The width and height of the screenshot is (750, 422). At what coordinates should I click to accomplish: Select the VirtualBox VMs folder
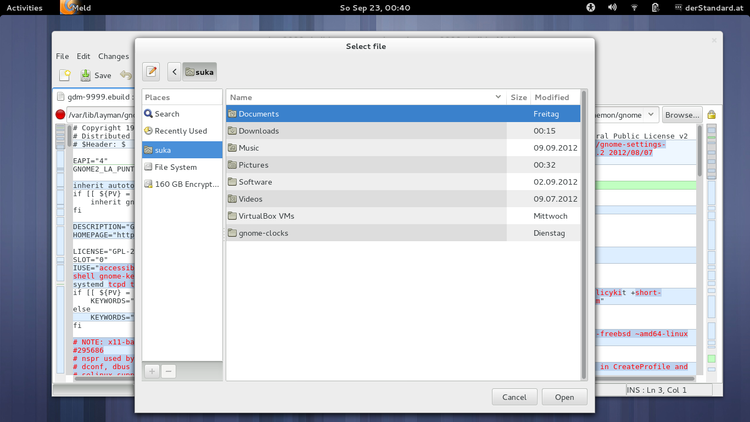point(266,216)
